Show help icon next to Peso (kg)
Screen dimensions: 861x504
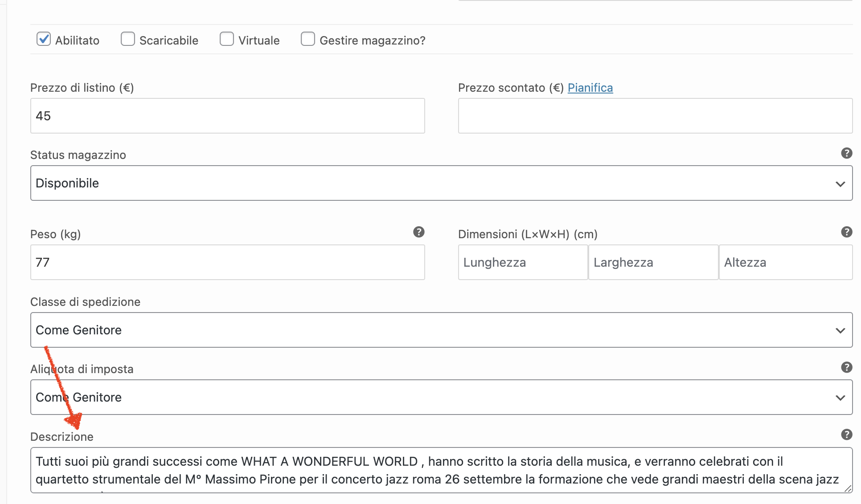418,232
